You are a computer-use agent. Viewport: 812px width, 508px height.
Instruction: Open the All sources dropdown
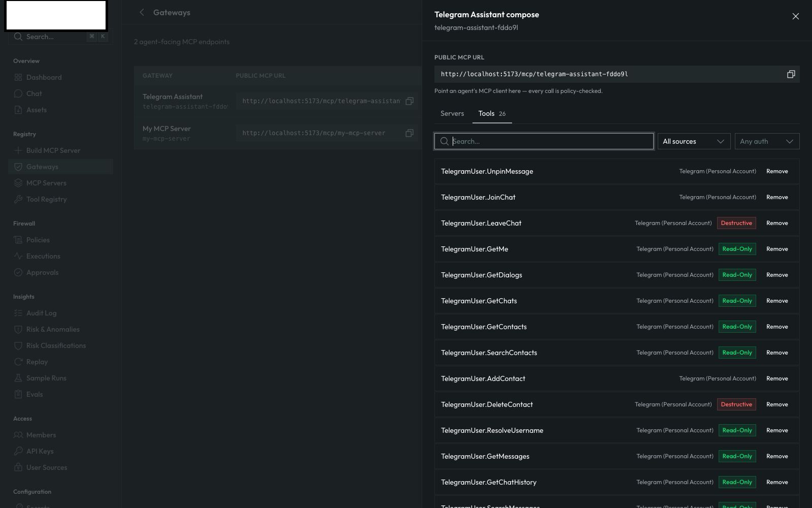pyautogui.click(x=694, y=141)
